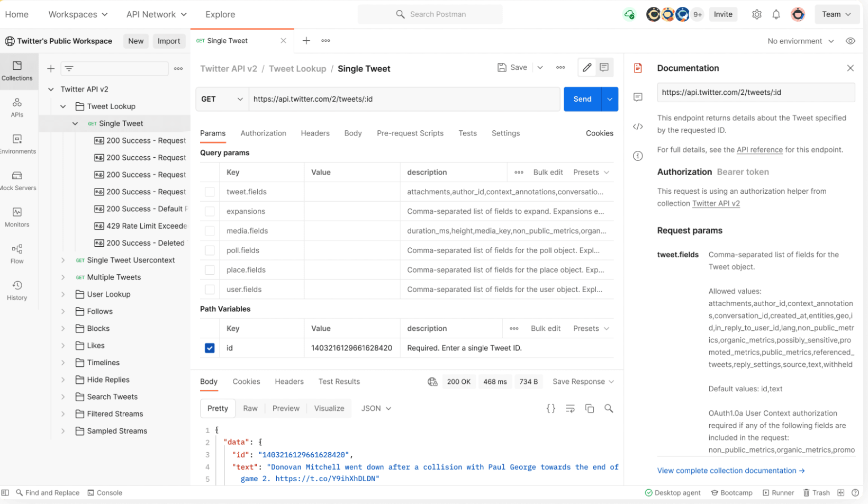The height and width of the screenshot is (504, 868).
Task: Copy the response body with copy icon
Action: [x=589, y=408]
